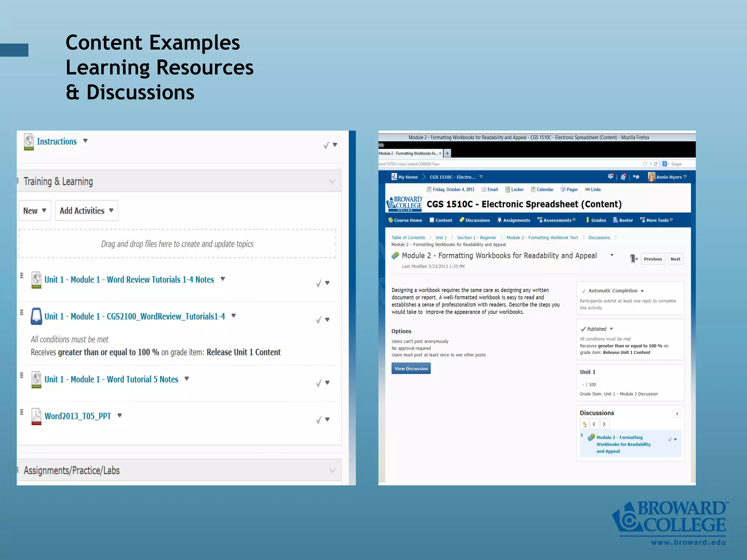Open the update alerts icon next to message alerts
The image size is (747, 560).
click(x=623, y=177)
